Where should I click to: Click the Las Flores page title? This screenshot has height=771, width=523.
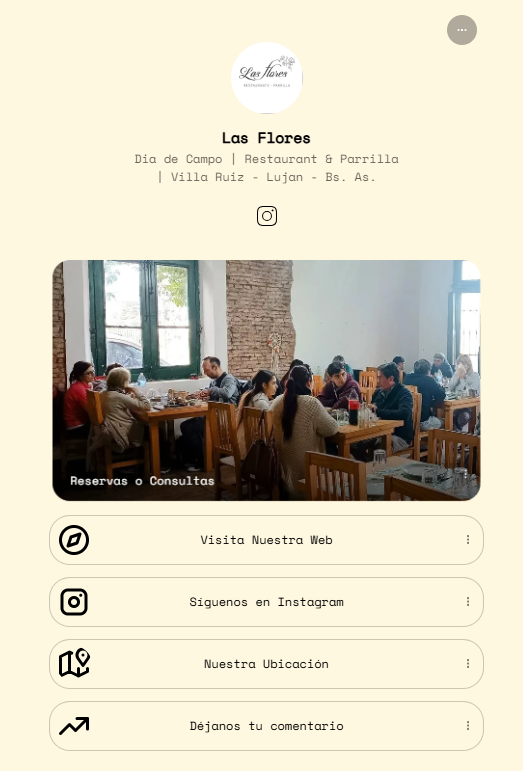(x=266, y=138)
